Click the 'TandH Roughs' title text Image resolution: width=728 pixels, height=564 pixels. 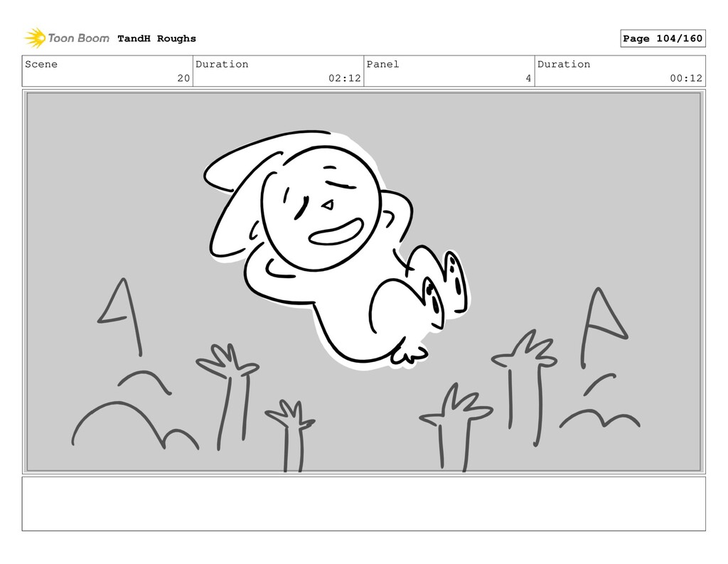coord(156,38)
